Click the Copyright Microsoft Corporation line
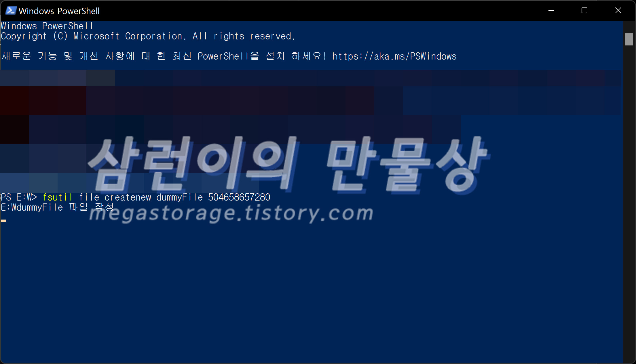The image size is (636, 364). point(148,36)
